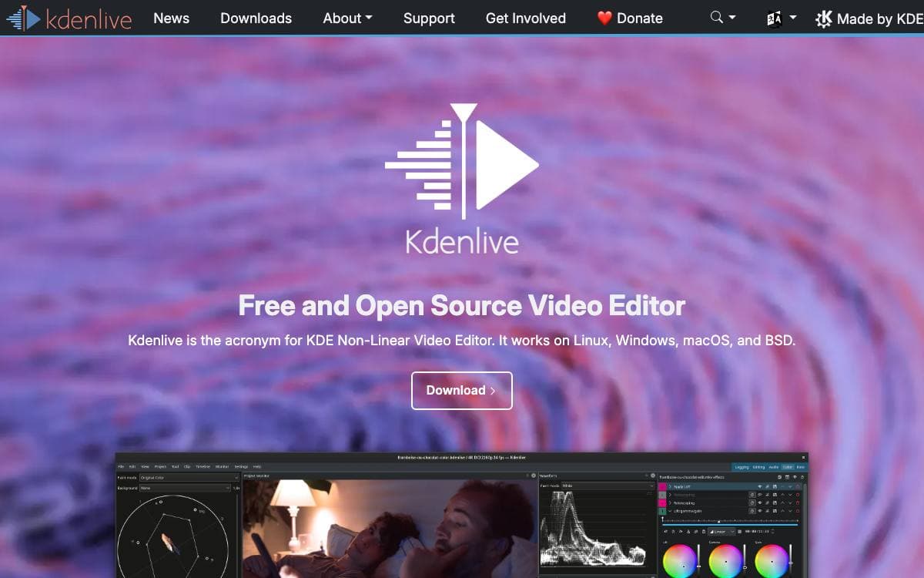Open the Support page

coord(429,18)
